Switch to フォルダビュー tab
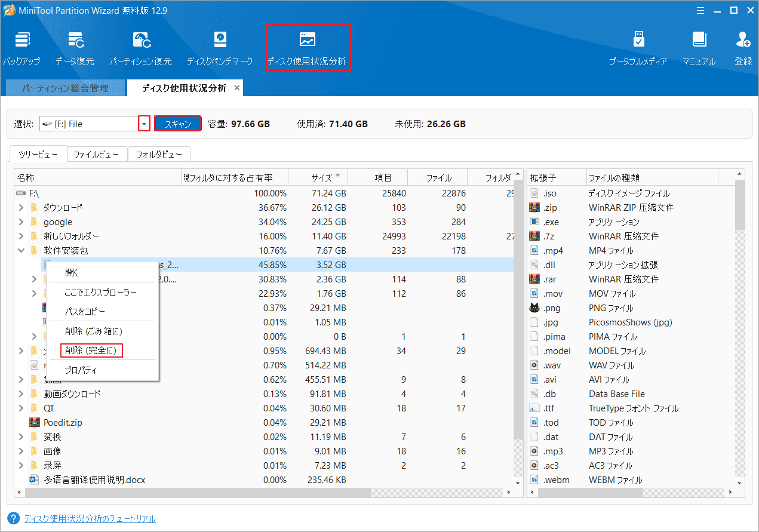 click(x=159, y=155)
